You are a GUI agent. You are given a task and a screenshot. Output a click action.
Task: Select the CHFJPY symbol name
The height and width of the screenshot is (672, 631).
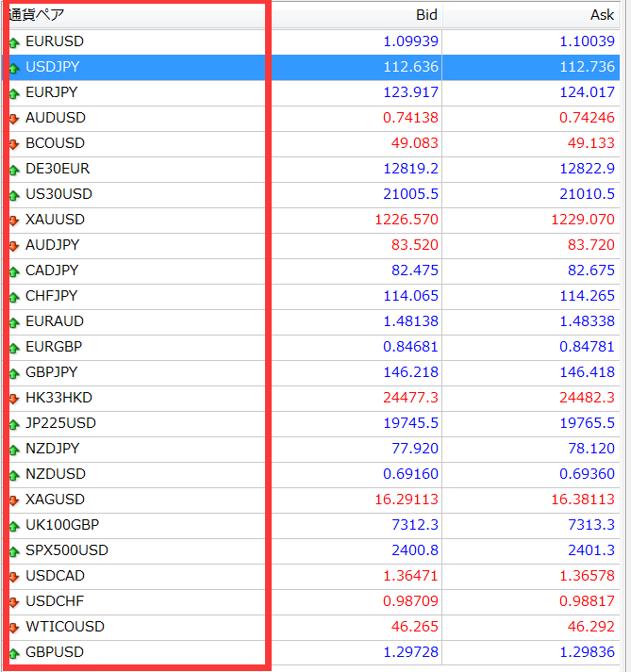point(52,296)
